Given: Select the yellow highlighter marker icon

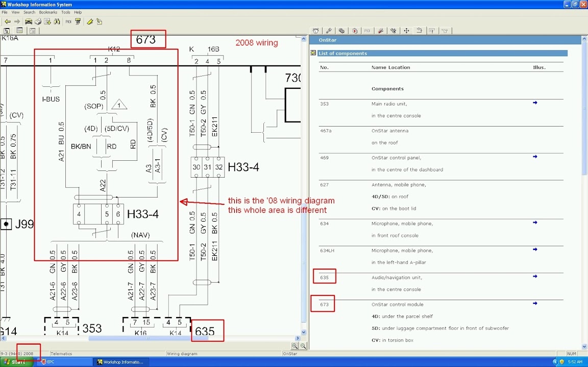Looking at the screenshot, I should pos(90,22).
